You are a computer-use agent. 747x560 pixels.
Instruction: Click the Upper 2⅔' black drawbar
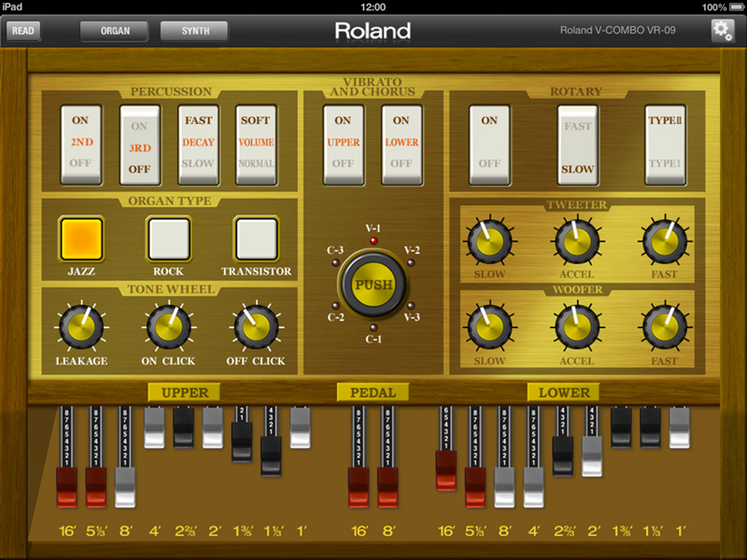(x=184, y=428)
